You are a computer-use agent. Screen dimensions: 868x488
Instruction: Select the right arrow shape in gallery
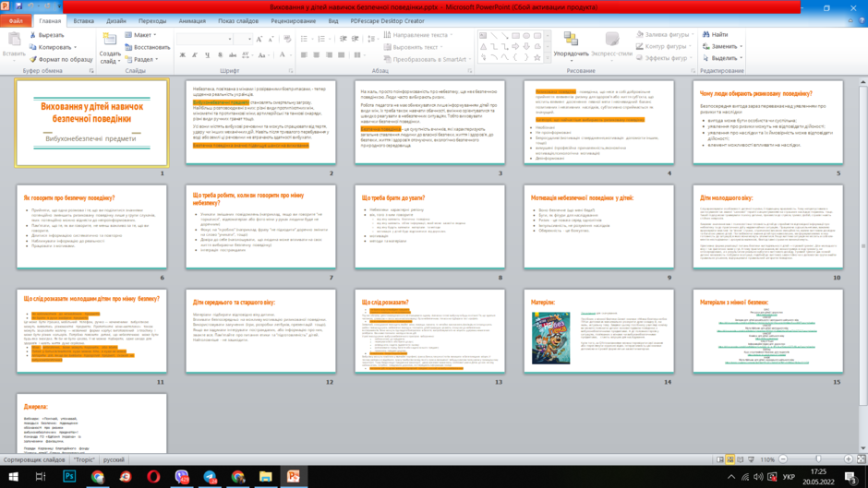tap(515, 46)
